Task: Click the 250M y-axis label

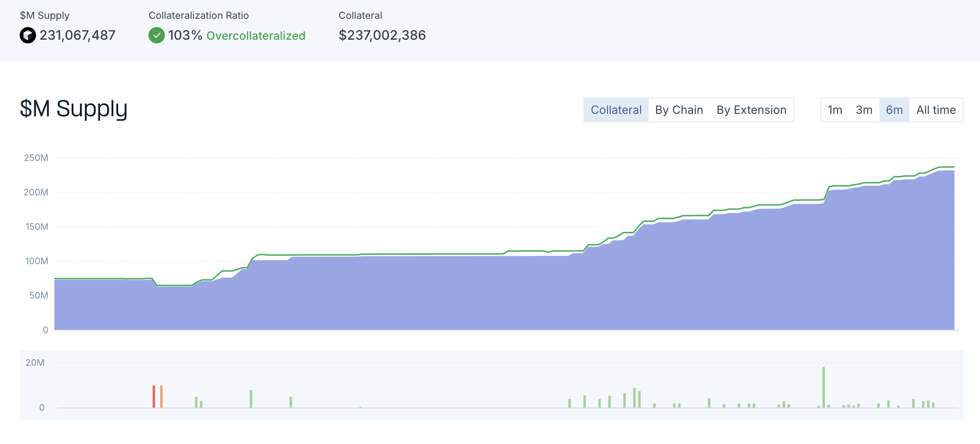Action: click(36, 158)
